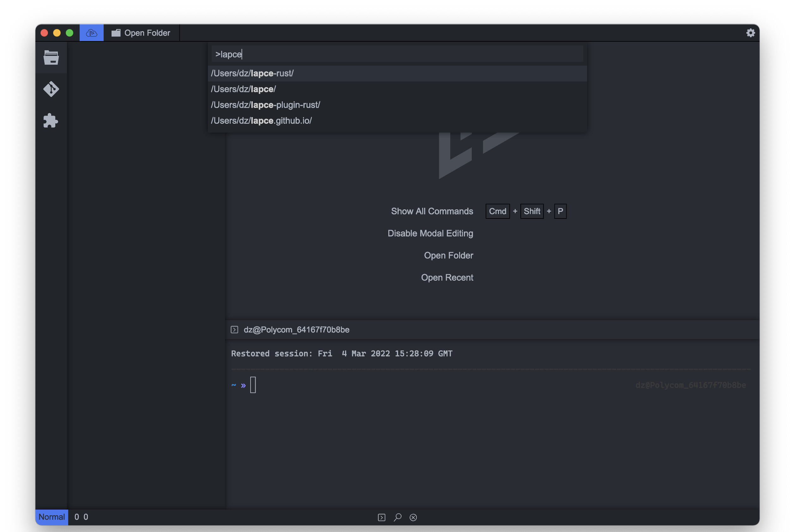This screenshot has width=795, height=532.
Task: Toggle terminal panel icon in status bar
Action: point(382,517)
